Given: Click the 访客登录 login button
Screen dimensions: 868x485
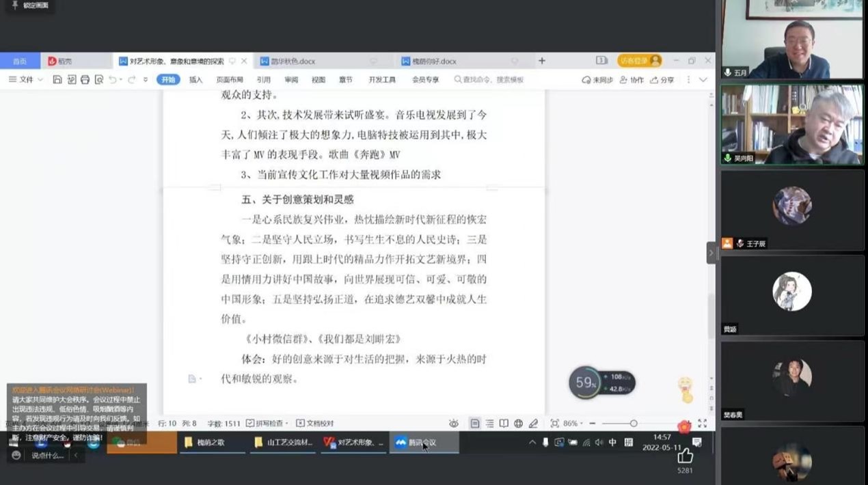Looking at the screenshot, I should point(639,61).
